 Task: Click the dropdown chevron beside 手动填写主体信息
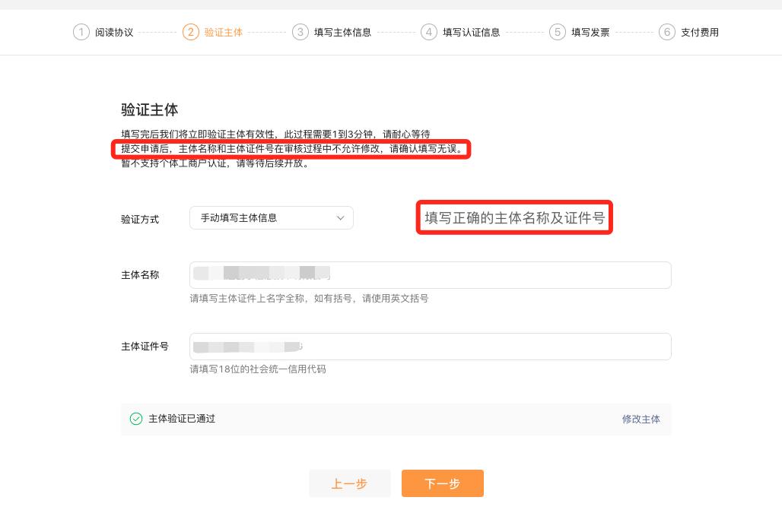(341, 217)
